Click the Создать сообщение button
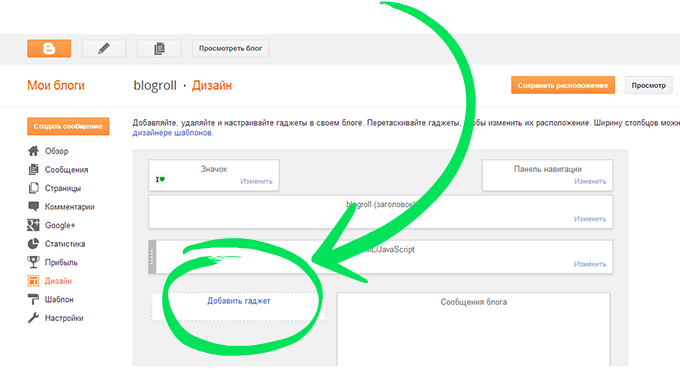The width and height of the screenshot is (680, 370). click(x=68, y=126)
